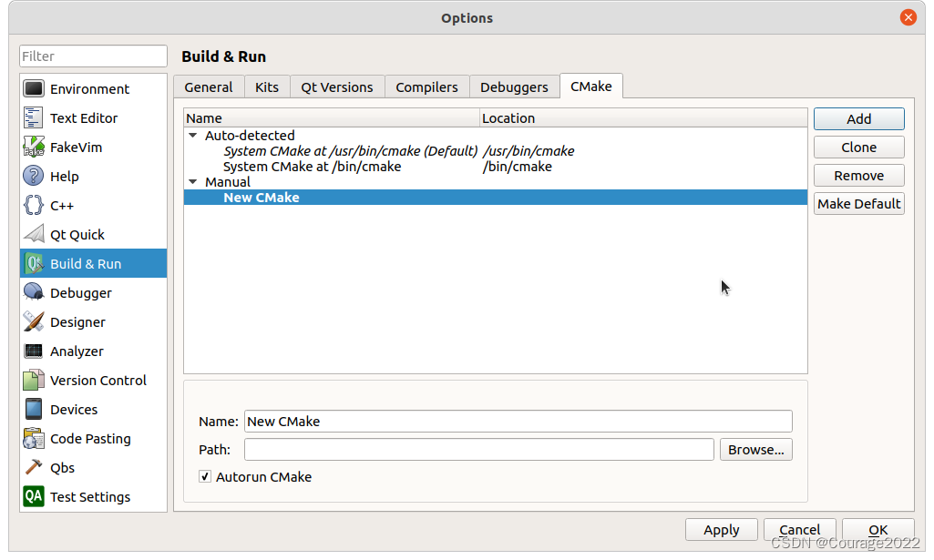
Task: Toggle the Autorun CMake checkbox
Action: pyautogui.click(x=205, y=477)
